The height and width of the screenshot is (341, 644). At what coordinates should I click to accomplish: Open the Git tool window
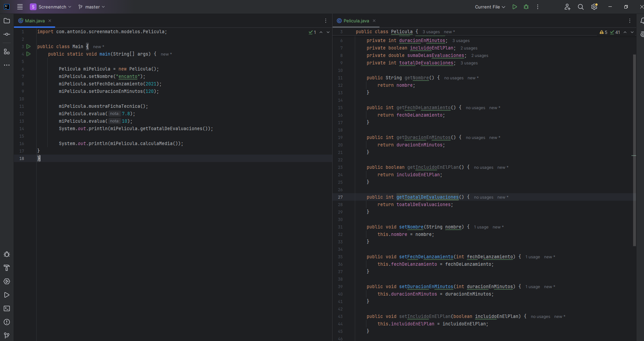pyautogui.click(x=7, y=335)
